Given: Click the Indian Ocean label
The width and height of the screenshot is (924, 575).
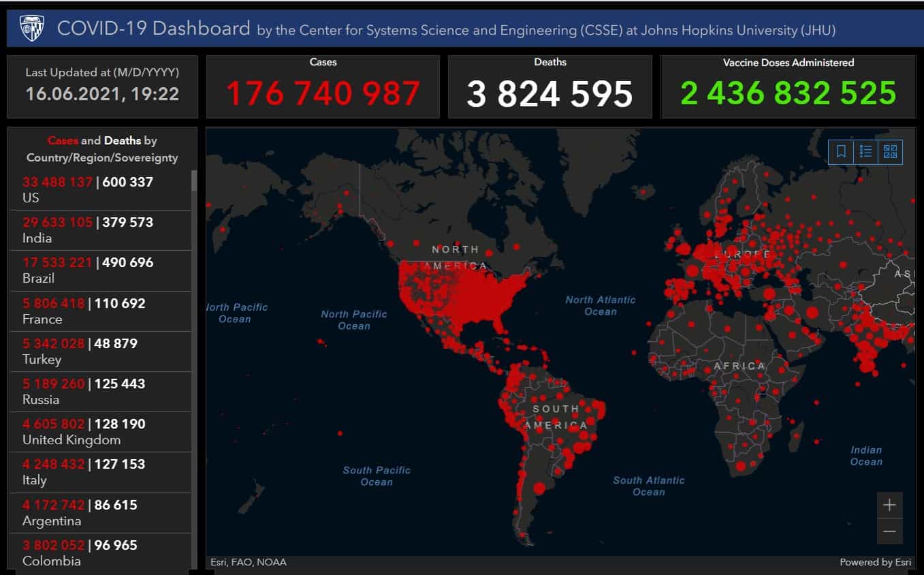Looking at the screenshot, I should [866, 456].
